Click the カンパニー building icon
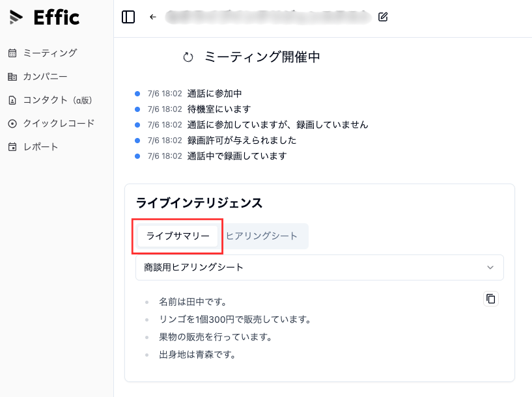Screen dimensions: 532x397 click(x=12, y=77)
